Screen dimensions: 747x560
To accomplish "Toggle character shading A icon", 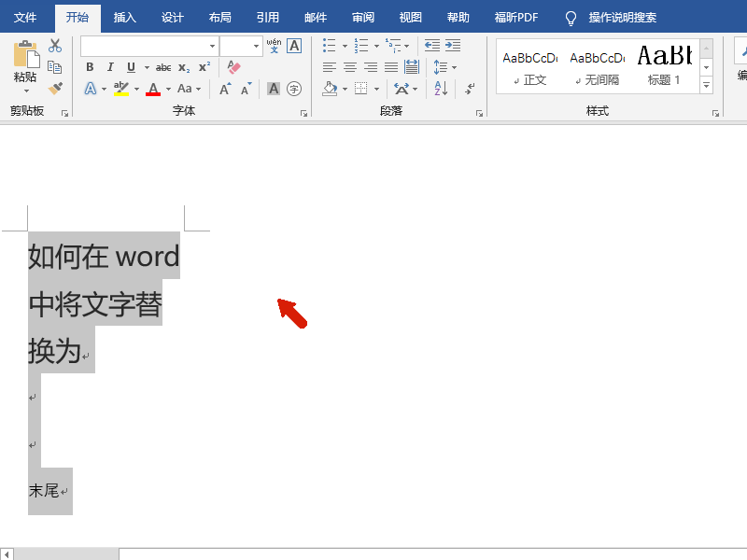I will click(x=274, y=89).
